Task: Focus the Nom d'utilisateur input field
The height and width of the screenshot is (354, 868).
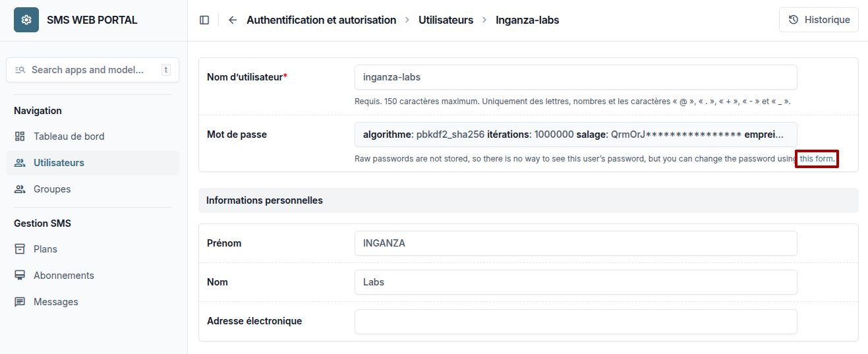Action: coord(575,77)
